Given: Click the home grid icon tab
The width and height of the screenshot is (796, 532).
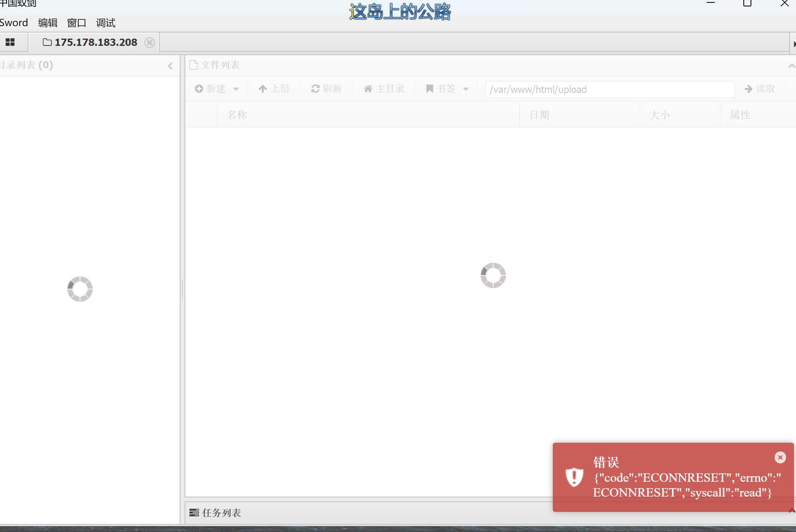Looking at the screenshot, I should click(10, 42).
